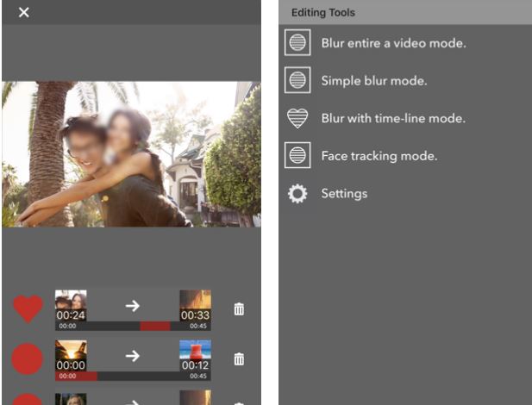
Task: Tap the 00:24 start thumbnail
Action: coord(71,305)
